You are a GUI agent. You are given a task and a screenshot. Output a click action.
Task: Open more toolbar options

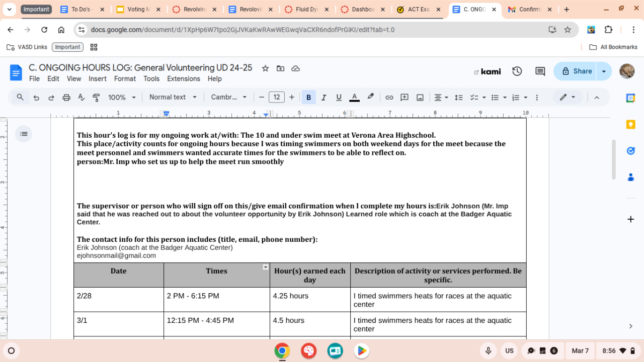pyautogui.click(x=537, y=98)
